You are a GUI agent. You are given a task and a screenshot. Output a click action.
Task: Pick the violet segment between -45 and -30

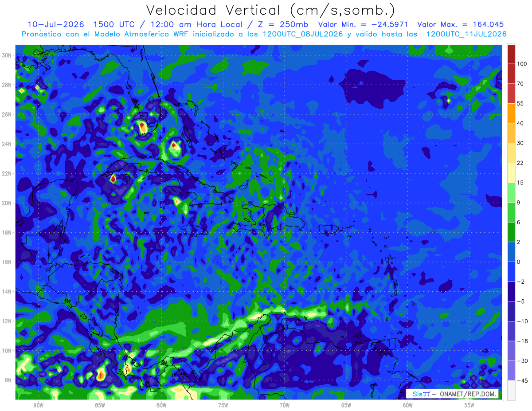tap(511, 371)
